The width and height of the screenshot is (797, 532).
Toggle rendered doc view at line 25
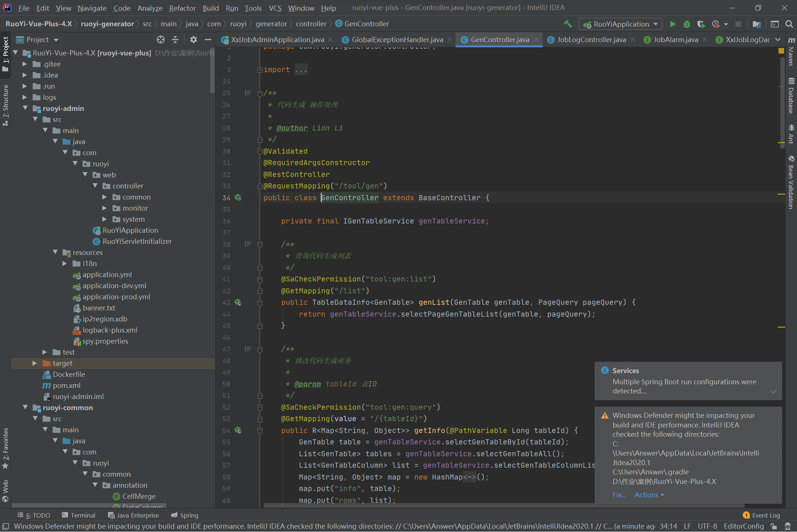(x=248, y=93)
